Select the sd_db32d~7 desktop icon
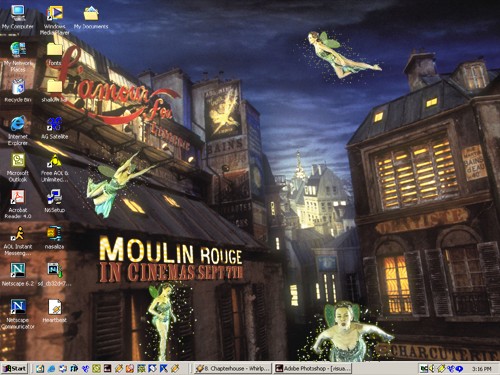The width and height of the screenshot is (500, 375). [54, 274]
